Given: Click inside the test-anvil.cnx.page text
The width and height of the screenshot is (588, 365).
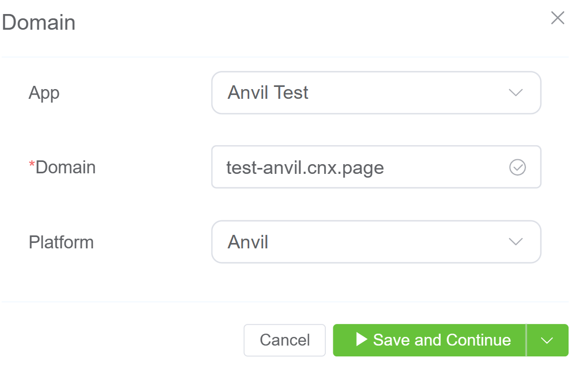Looking at the screenshot, I should (x=305, y=168).
